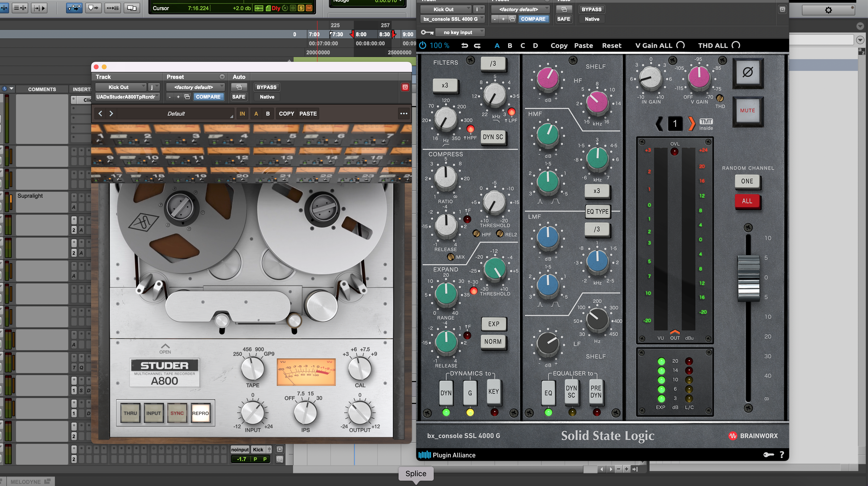The width and height of the screenshot is (868, 486).
Task: Click the Reset button in SSL toolbar
Action: [612, 46]
